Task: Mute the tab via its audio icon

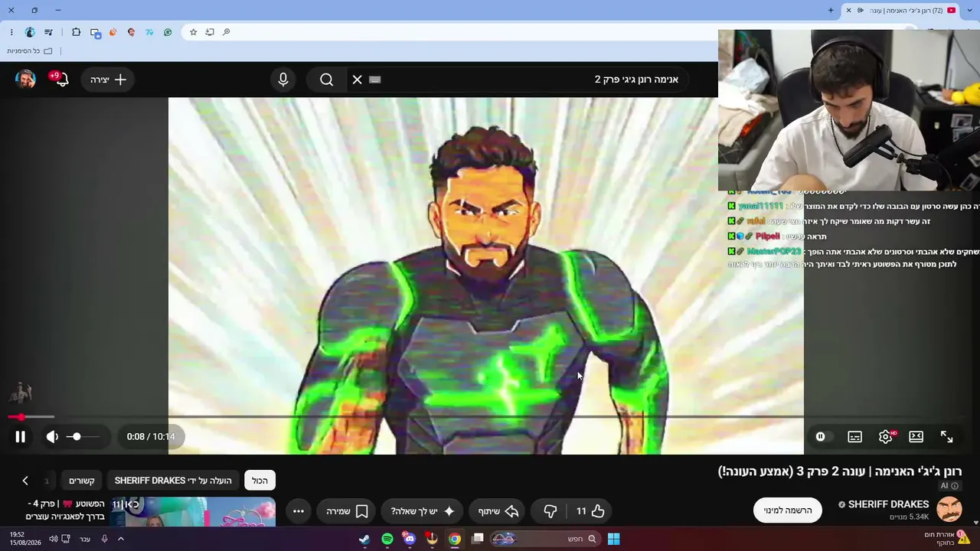Action: 861,11
